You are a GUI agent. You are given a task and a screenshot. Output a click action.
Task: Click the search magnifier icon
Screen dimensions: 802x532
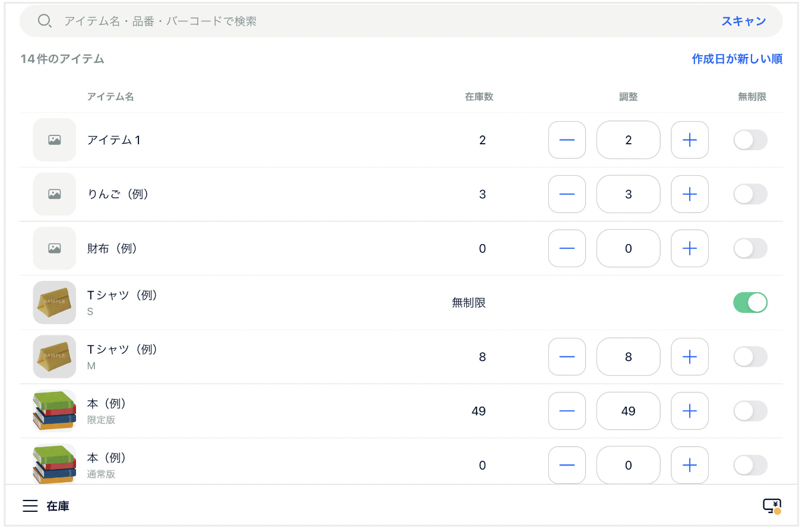[45, 21]
